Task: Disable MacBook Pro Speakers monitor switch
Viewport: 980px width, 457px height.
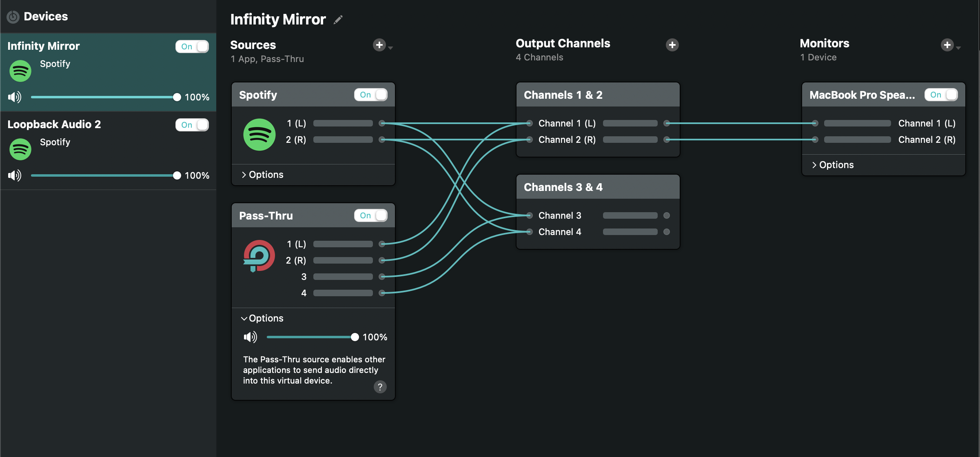Action: pos(941,95)
